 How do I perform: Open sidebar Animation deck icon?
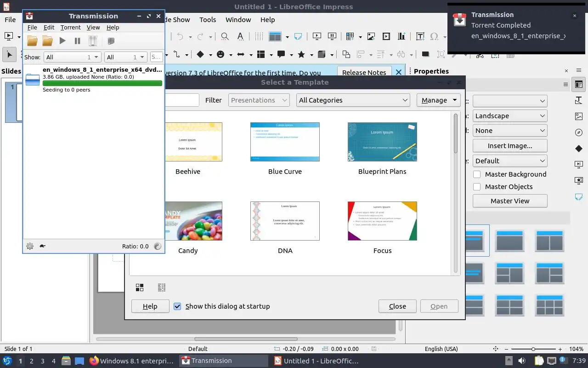click(579, 180)
